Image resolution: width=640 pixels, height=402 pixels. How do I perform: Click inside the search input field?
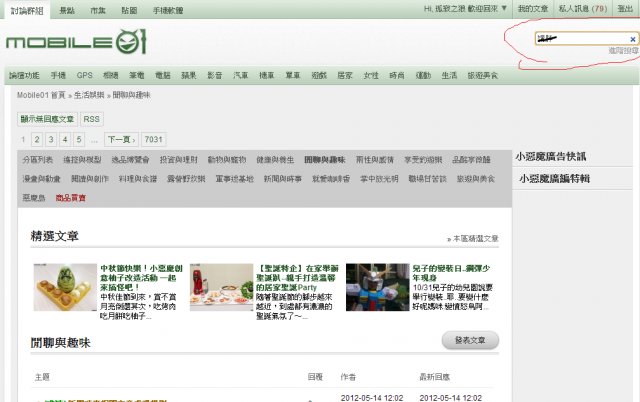(x=587, y=39)
